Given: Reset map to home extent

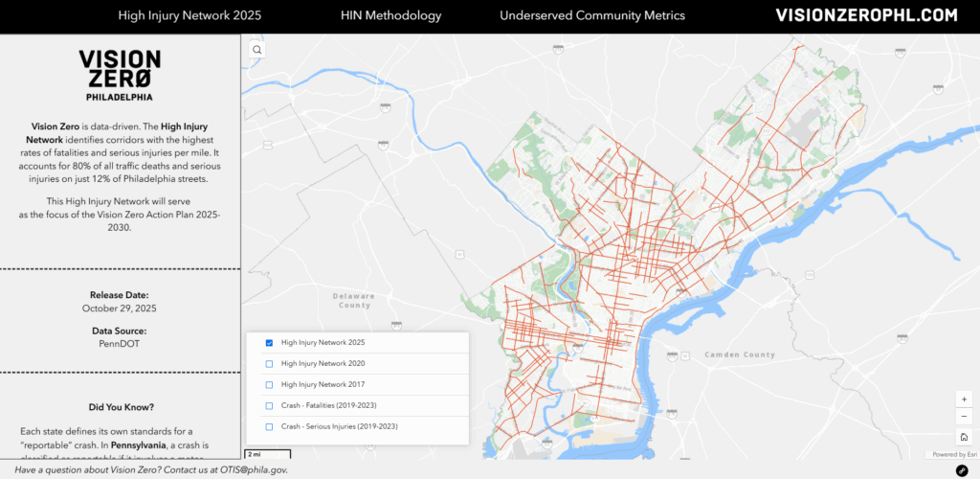Looking at the screenshot, I should [x=964, y=437].
